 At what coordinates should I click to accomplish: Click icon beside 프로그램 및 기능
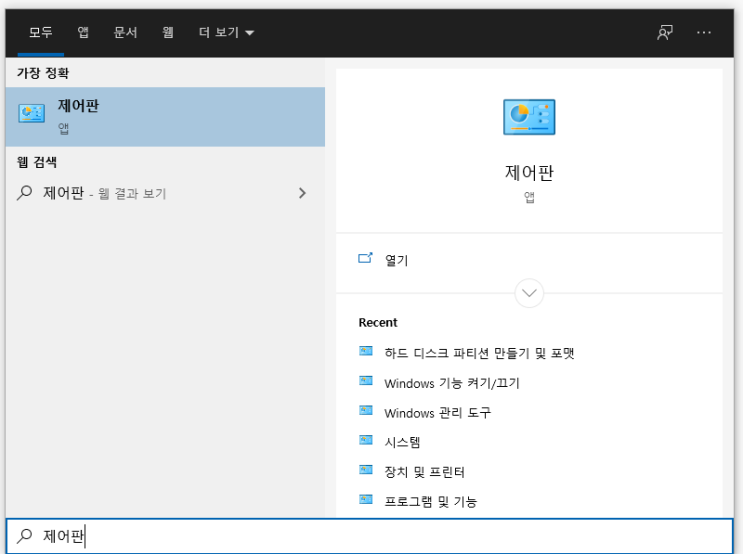coord(366,500)
